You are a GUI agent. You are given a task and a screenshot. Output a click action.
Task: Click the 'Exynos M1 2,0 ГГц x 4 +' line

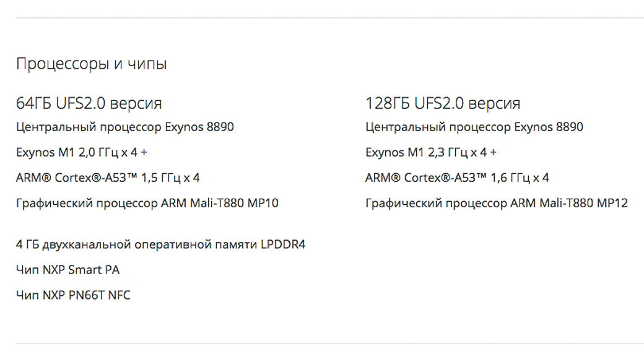coord(82,153)
